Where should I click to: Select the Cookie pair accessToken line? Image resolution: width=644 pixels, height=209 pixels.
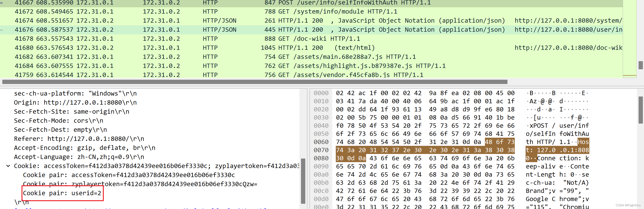point(129,175)
